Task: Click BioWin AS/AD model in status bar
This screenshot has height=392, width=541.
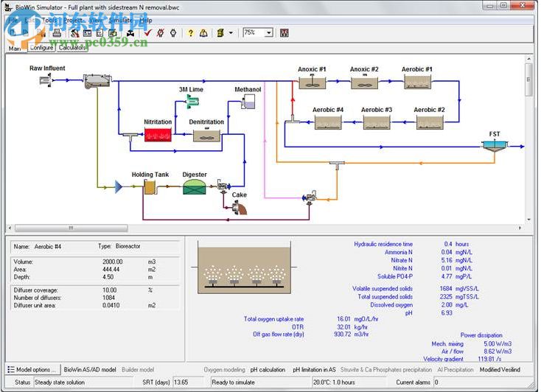Action: click(89, 369)
